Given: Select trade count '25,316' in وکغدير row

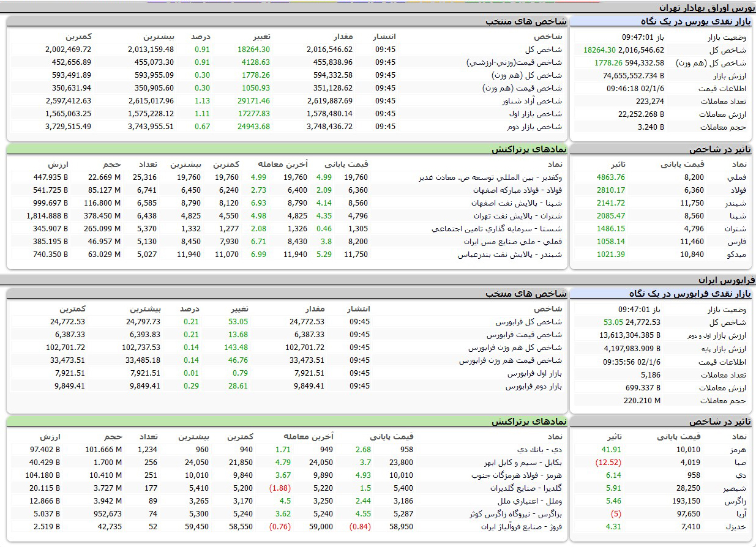Looking at the screenshot, I should tap(144, 177).
